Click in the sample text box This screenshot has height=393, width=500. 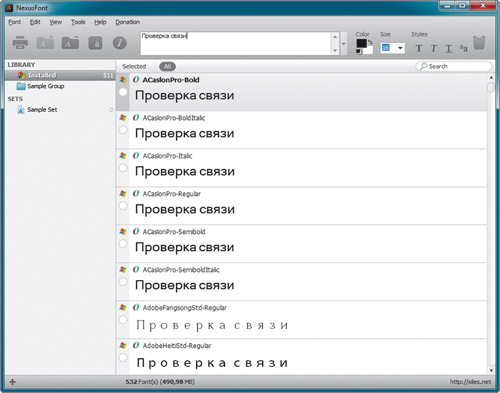pyautogui.click(x=235, y=44)
